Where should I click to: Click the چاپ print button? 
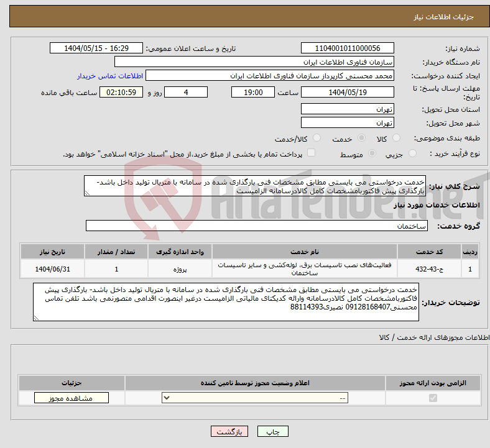(273, 431)
